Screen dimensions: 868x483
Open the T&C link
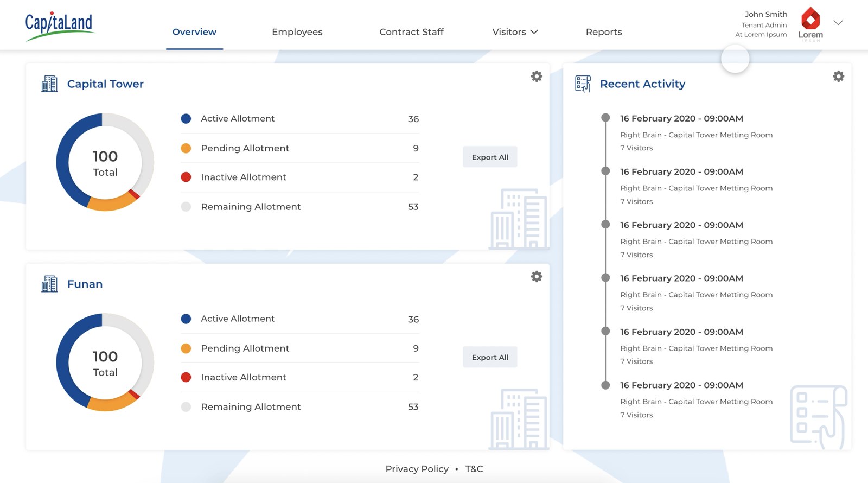474,469
